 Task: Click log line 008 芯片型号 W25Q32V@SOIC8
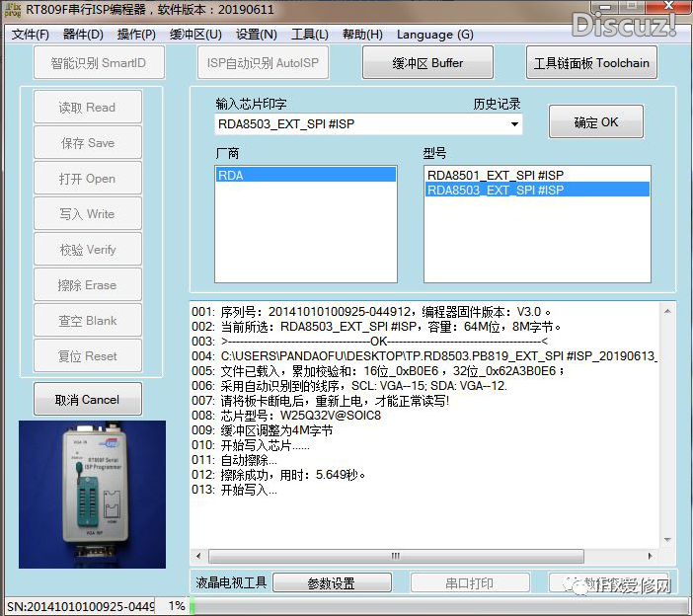pyautogui.click(x=286, y=416)
